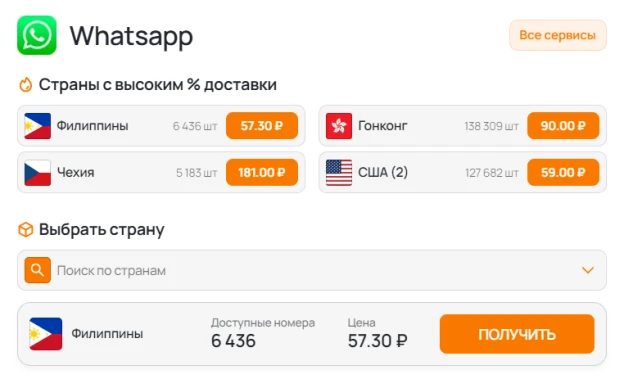
Task: Click the orange magnifier search icon
Action: coord(37,270)
